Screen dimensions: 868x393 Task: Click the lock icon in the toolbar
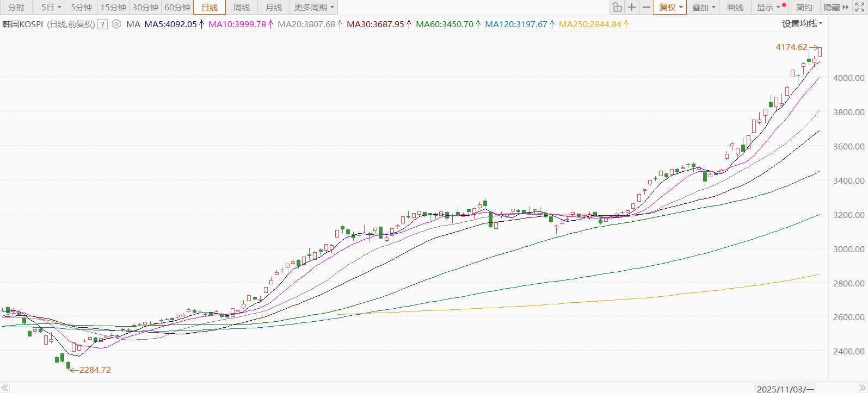617,7
